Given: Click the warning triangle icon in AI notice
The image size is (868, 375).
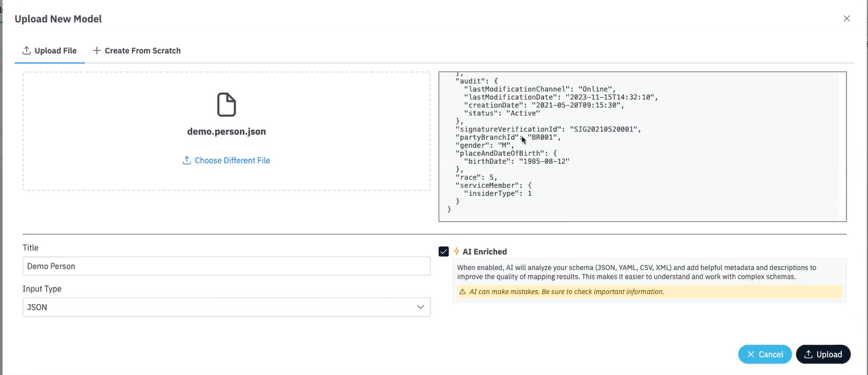Looking at the screenshot, I should (x=462, y=291).
